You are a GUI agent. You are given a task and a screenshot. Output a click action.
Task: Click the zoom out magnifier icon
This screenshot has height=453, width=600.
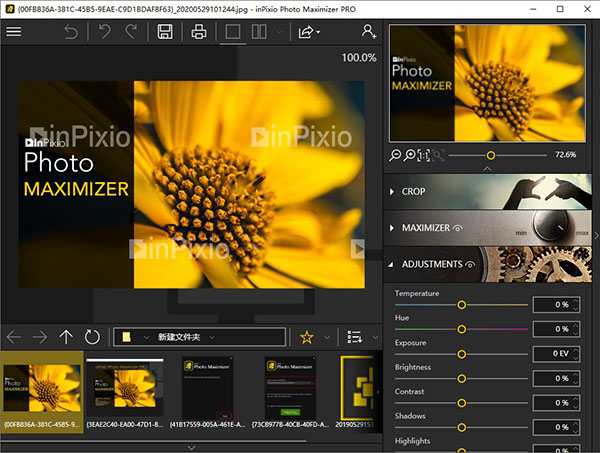tap(395, 155)
